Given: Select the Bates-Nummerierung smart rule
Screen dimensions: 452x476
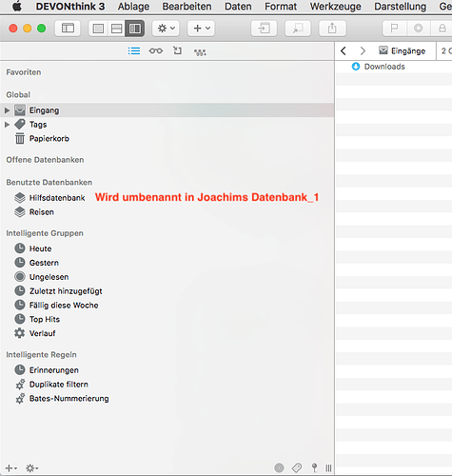Looking at the screenshot, I should (69, 399).
